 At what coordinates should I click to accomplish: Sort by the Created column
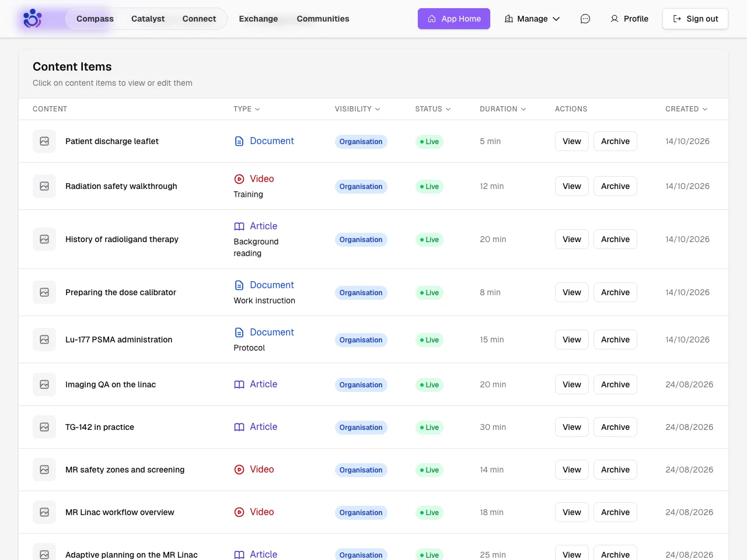click(x=687, y=109)
